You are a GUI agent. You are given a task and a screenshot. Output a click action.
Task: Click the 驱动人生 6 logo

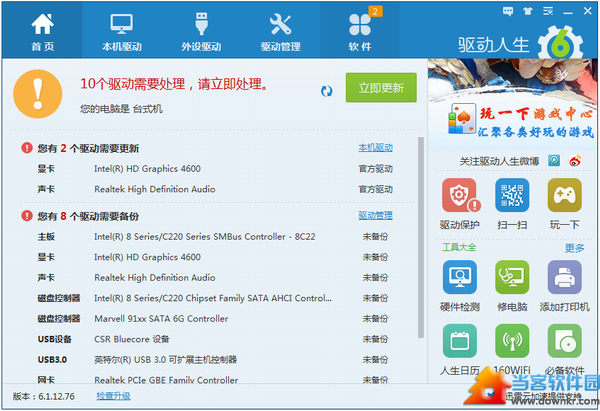[520, 44]
